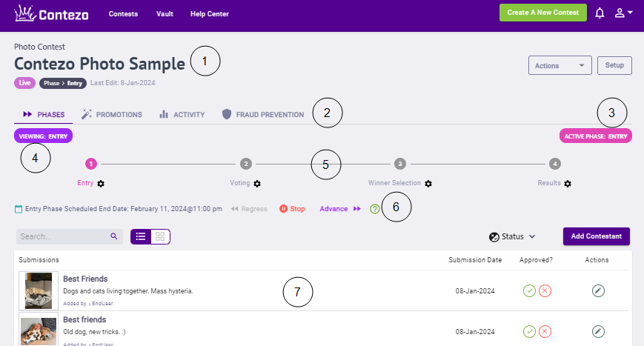Open the Vault menu
This screenshot has width=644, height=346.
[x=165, y=14]
